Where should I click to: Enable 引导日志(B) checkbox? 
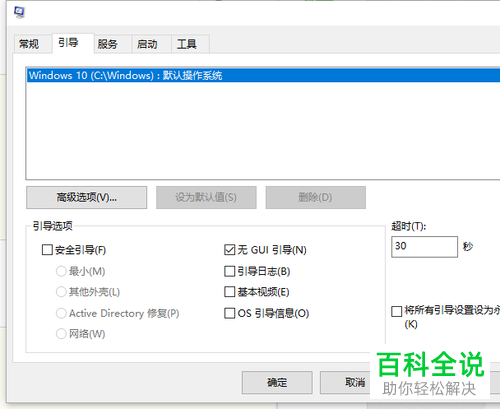pyautogui.click(x=229, y=271)
